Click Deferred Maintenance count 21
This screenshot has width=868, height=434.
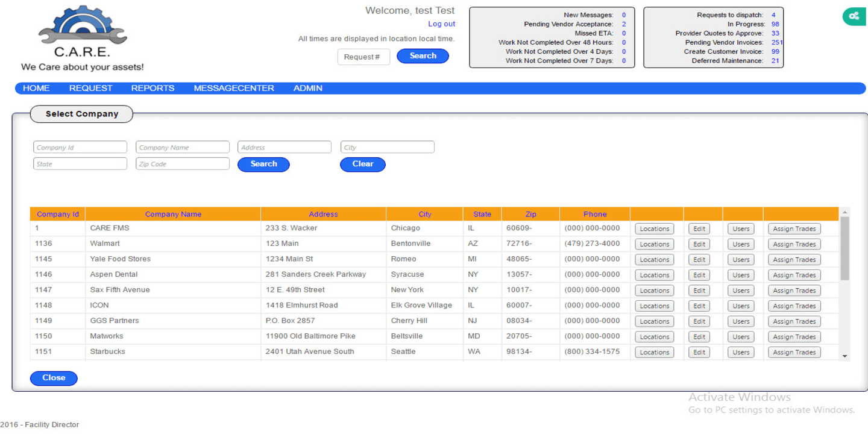coord(775,61)
